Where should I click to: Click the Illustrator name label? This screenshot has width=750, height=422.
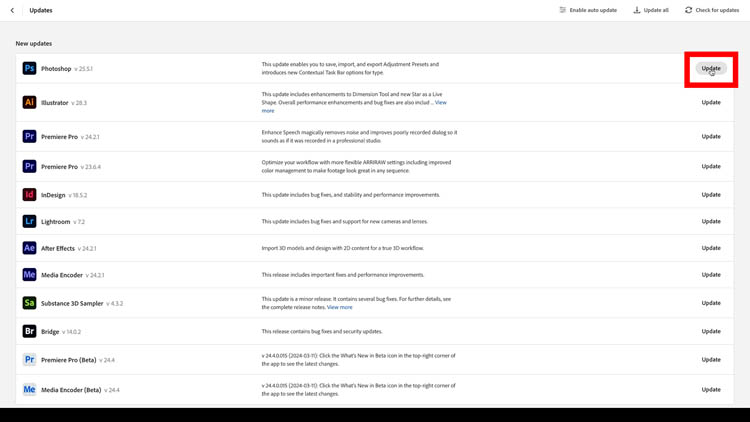point(55,103)
